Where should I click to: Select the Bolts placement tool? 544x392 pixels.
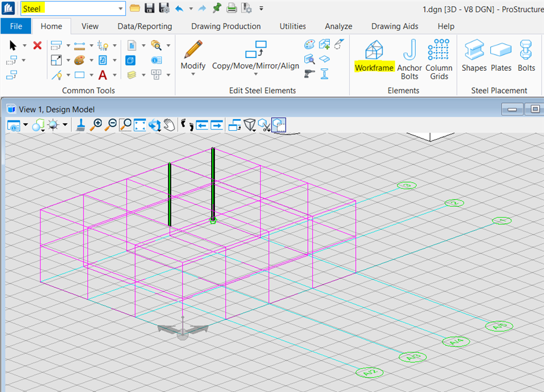(x=526, y=56)
